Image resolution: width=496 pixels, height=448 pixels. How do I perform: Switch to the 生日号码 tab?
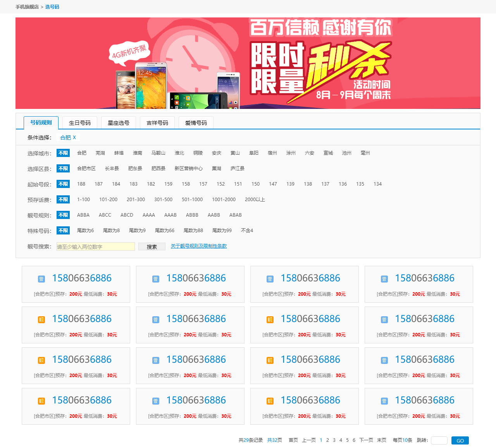pos(80,123)
